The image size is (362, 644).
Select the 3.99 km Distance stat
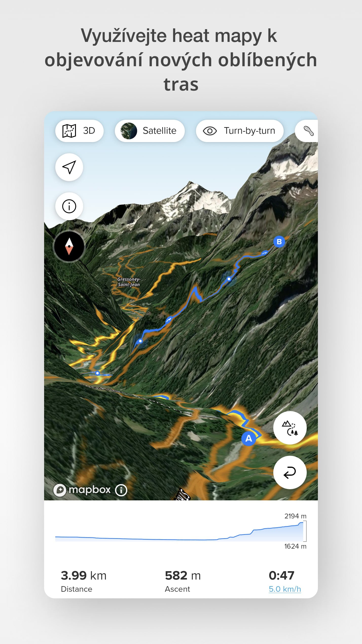(x=84, y=581)
